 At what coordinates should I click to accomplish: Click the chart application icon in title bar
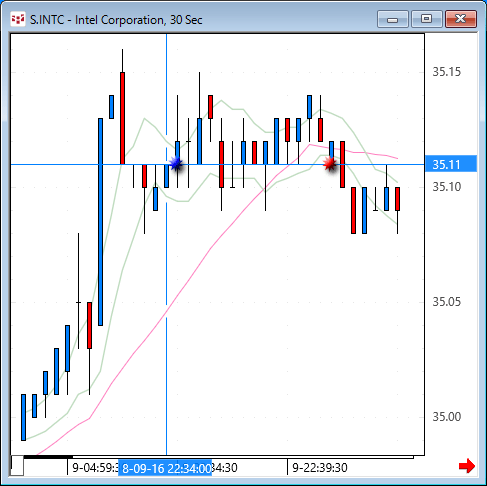(x=18, y=19)
